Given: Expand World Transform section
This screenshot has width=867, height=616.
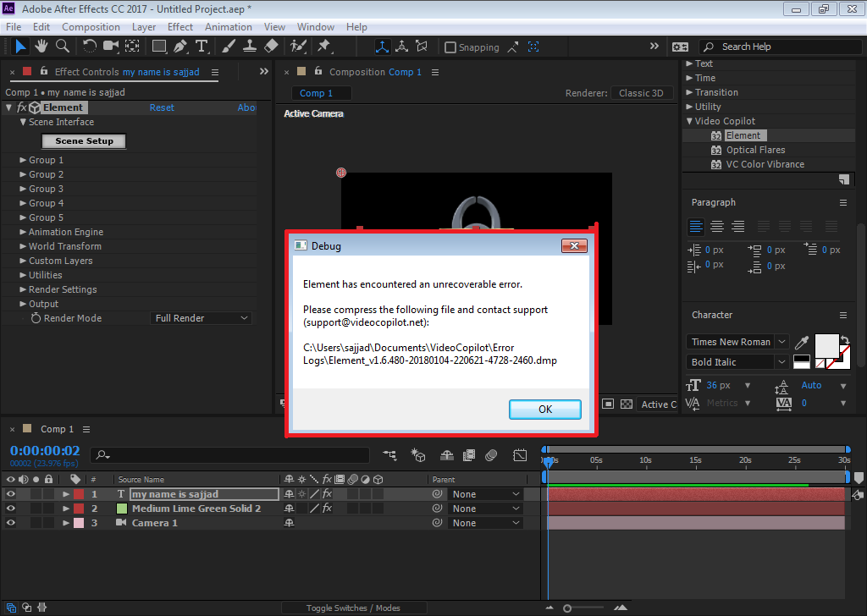Looking at the screenshot, I should (x=23, y=246).
